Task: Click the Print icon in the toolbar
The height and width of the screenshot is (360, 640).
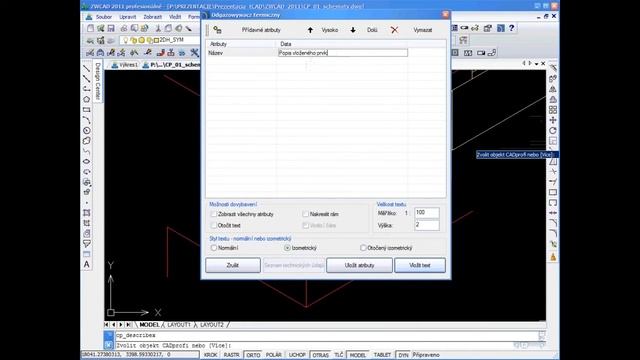Action: click(x=124, y=28)
